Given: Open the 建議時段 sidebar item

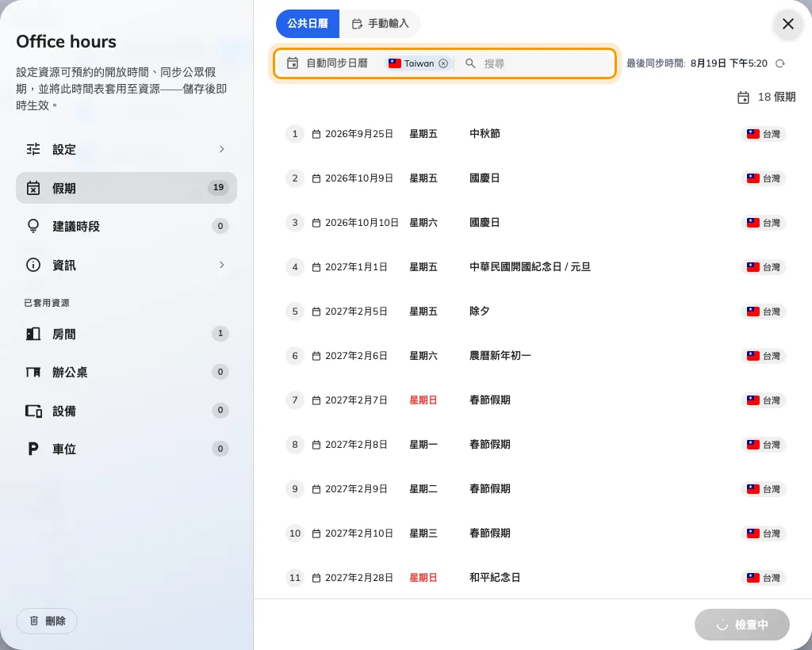Looking at the screenshot, I should click(x=126, y=226).
